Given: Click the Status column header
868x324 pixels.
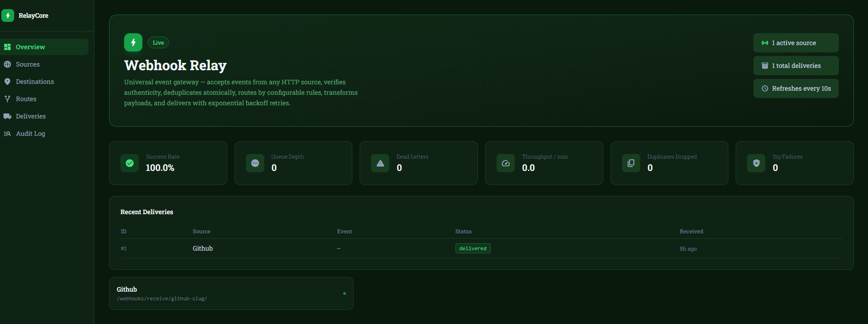Looking at the screenshot, I should pyautogui.click(x=463, y=231).
